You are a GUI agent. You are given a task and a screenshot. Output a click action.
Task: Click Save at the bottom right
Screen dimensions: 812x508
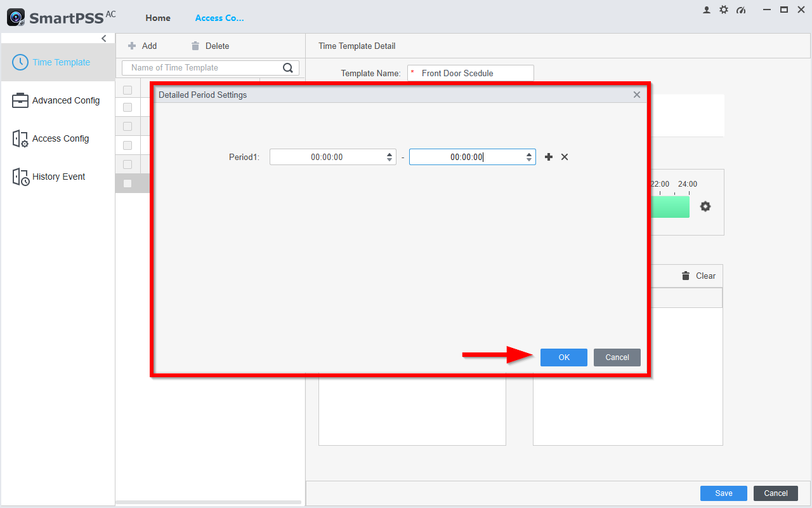tap(723, 493)
